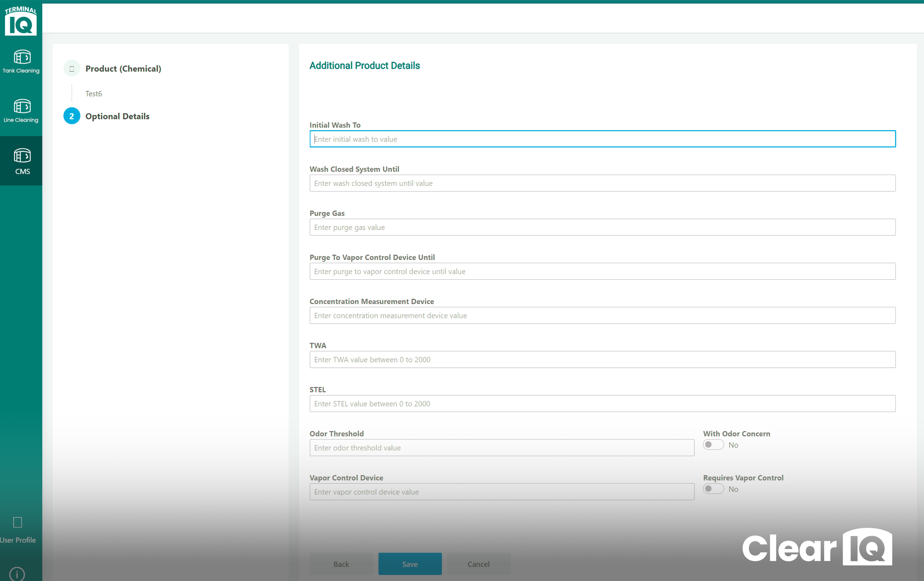The height and width of the screenshot is (581, 924).
Task: Click the Save button
Action: (x=410, y=564)
